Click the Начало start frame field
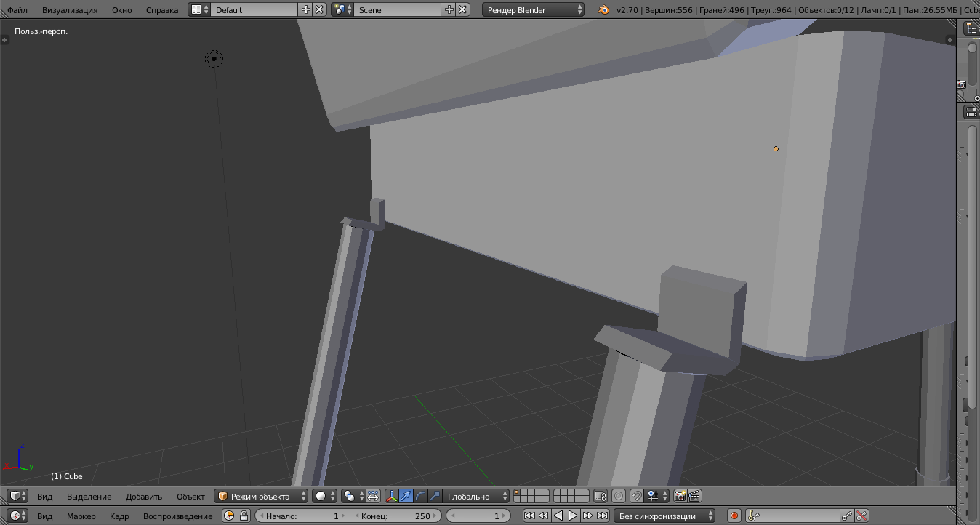The width and height of the screenshot is (980, 525). click(x=302, y=516)
